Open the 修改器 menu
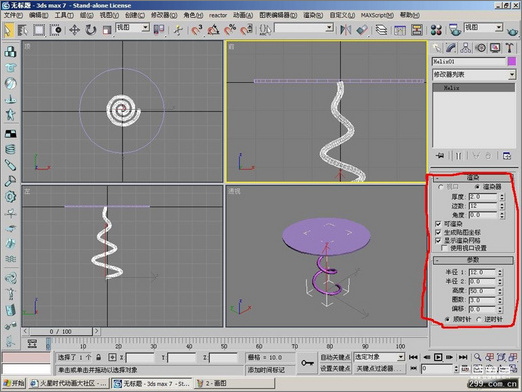 [x=164, y=15]
